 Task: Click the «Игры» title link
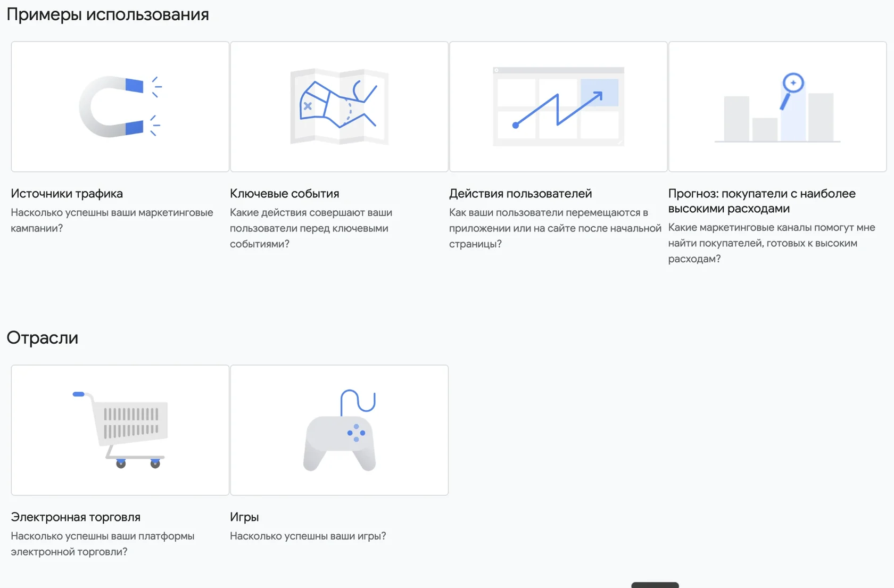click(x=244, y=517)
